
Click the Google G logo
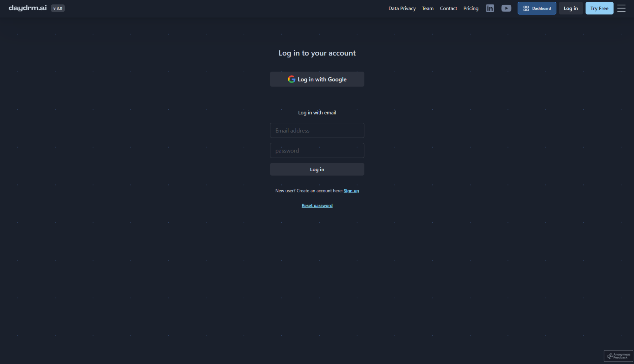coord(291,79)
